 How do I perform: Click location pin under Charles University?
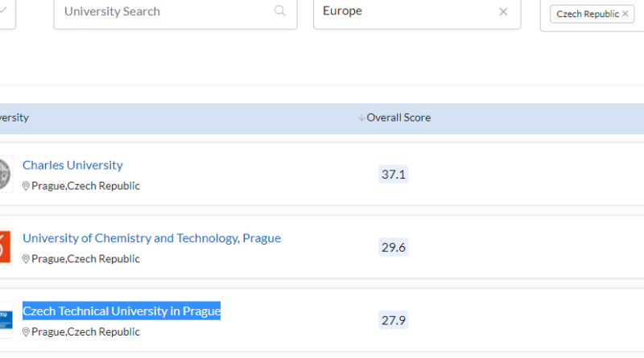tap(26, 186)
